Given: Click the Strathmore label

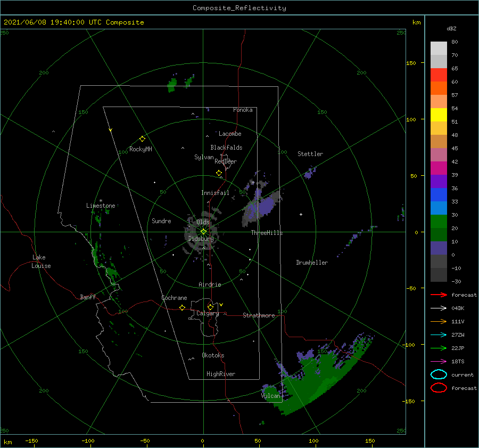Looking at the screenshot, I should coord(259,315).
